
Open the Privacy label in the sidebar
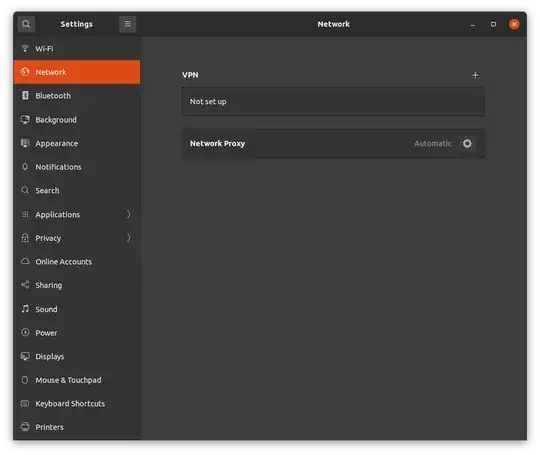tap(48, 238)
